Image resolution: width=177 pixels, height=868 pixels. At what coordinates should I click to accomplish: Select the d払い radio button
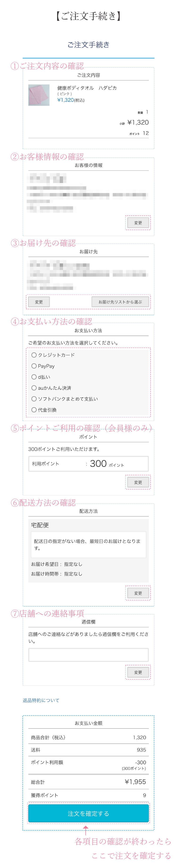[x=34, y=377]
